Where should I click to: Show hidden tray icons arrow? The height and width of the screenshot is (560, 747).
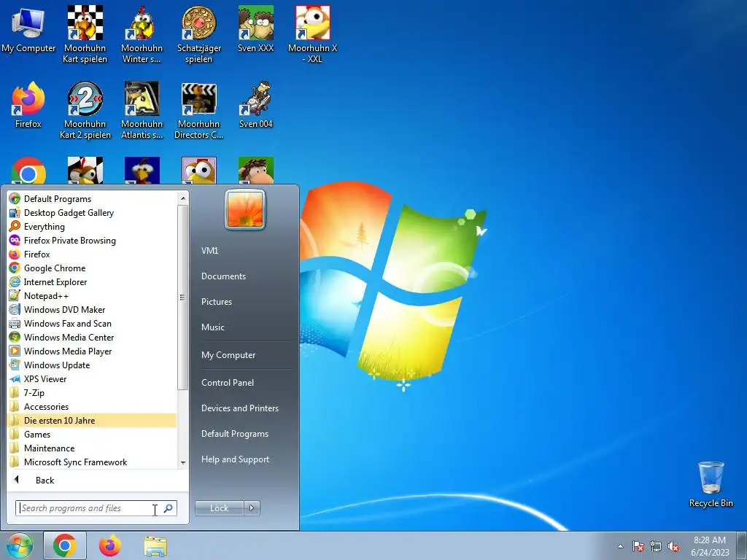pyautogui.click(x=620, y=547)
